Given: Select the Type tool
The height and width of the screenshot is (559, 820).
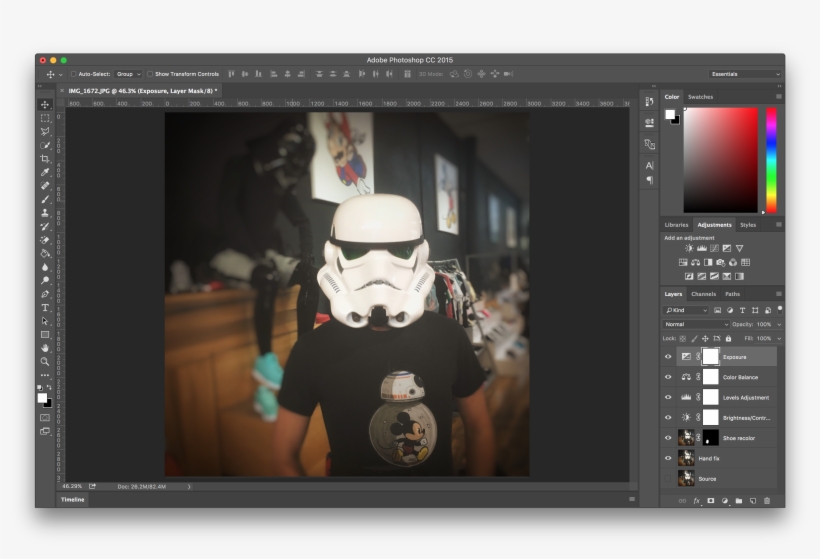Looking at the screenshot, I should tap(45, 307).
